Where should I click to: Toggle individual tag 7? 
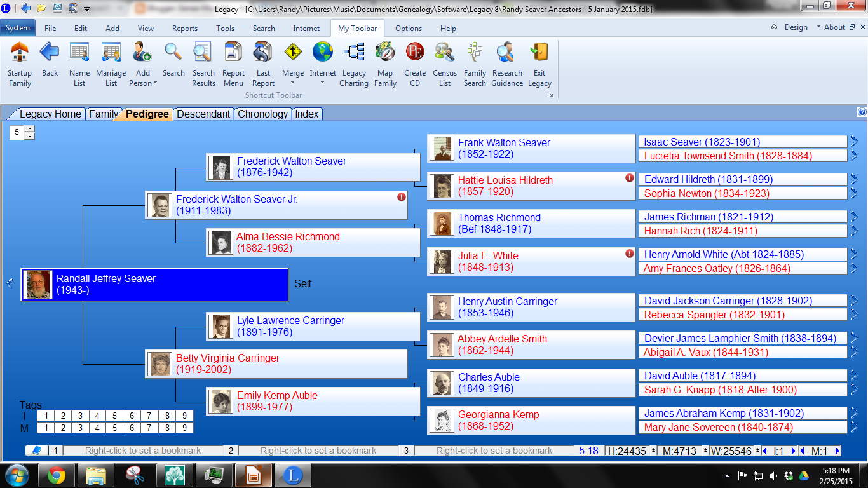pos(149,416)
